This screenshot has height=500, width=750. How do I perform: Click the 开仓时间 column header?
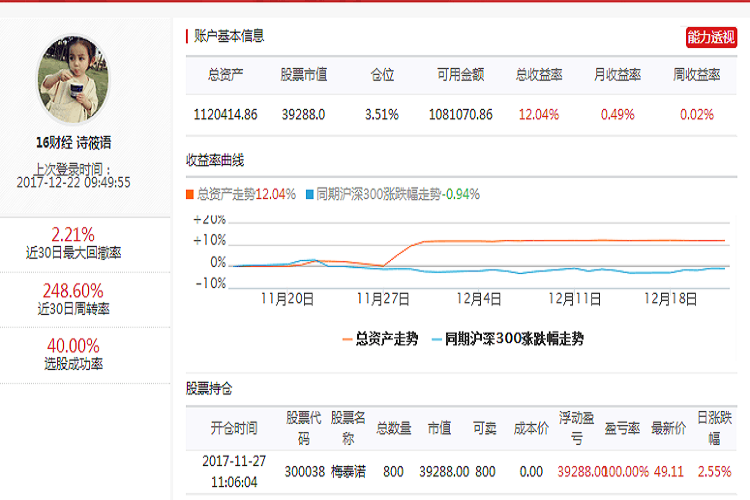point(234,428)
